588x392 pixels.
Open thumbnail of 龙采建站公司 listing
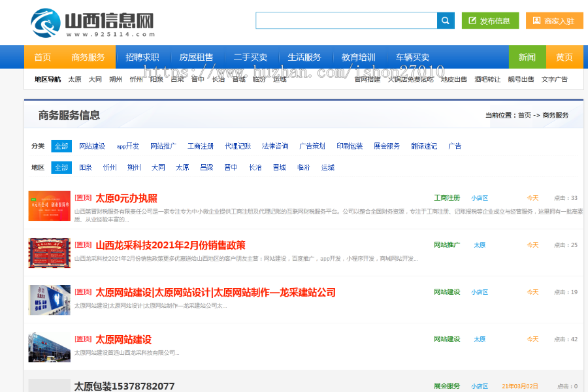point(50,300)
